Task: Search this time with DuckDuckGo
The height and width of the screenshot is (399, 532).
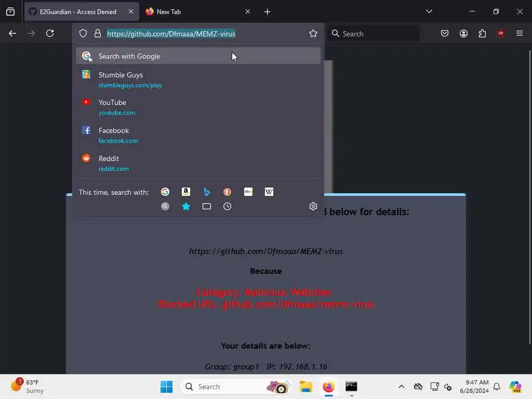Action: coord(228,192)
